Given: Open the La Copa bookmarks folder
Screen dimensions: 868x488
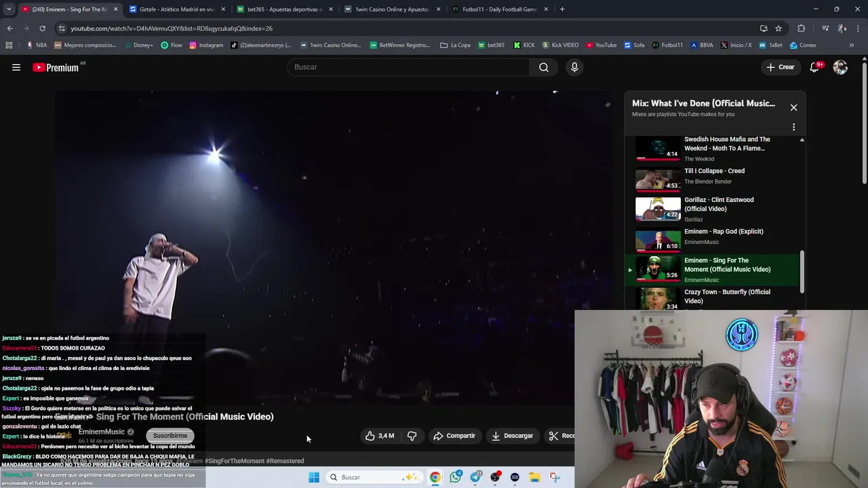Looking at the screenshot, I should 455,45.
